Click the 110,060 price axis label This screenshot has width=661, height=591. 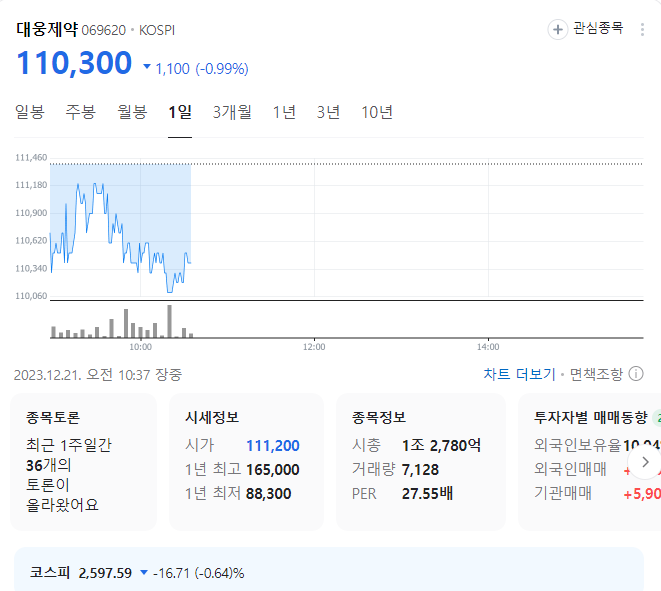pos(31,296)
